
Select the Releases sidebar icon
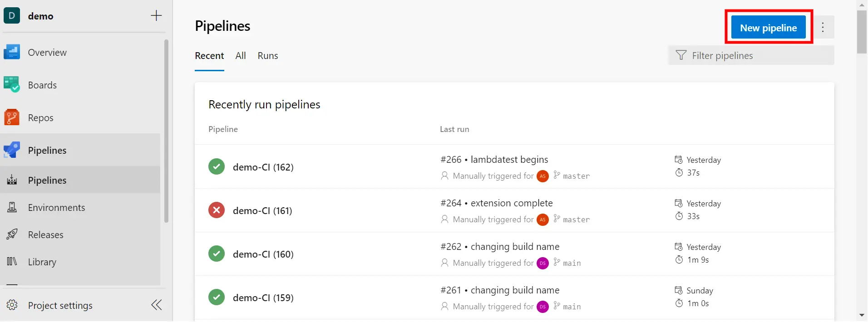tap(11, 234)
